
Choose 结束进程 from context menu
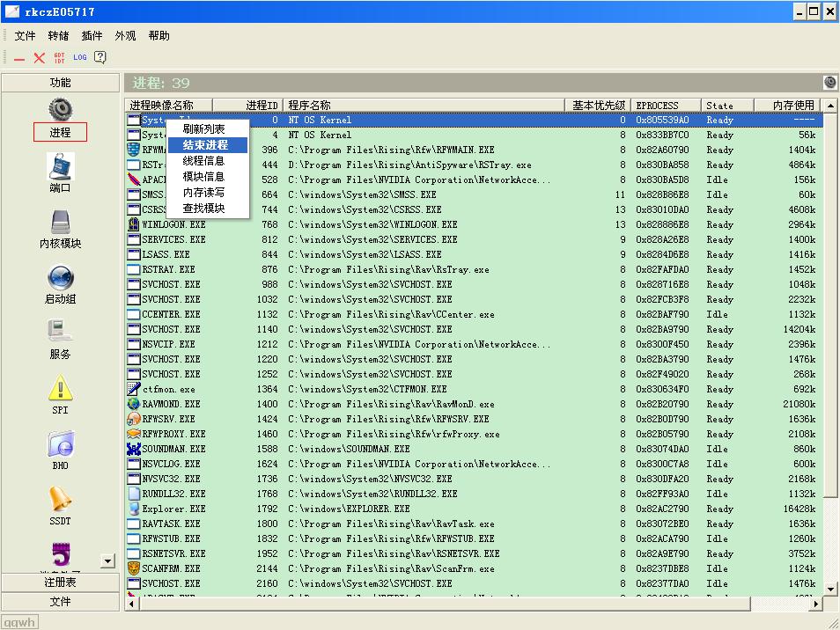(x=208, y=145)
